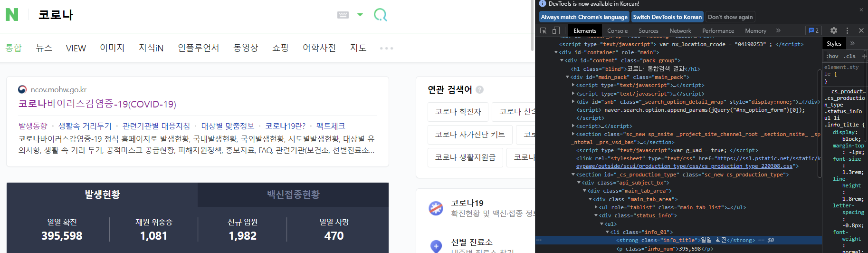
Task: Open the 관련기관별 대응지침 link
Action: 156,126
